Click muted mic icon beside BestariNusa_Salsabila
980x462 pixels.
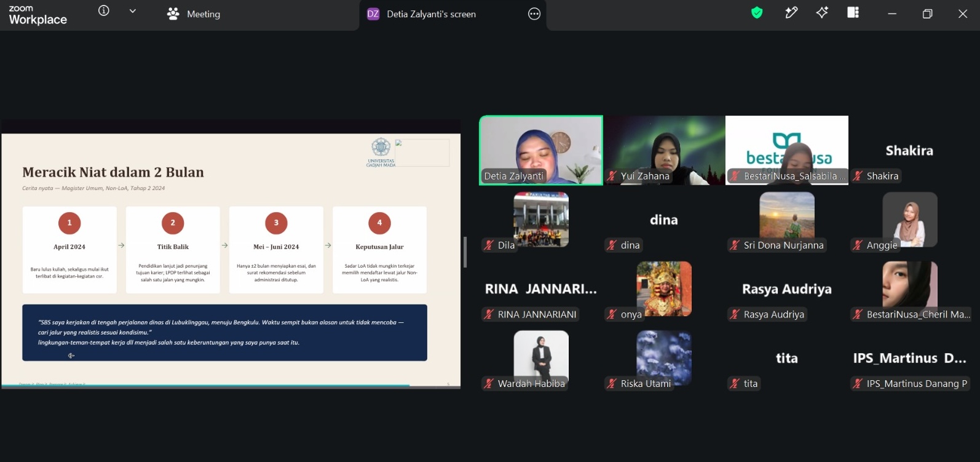point(735,176)
